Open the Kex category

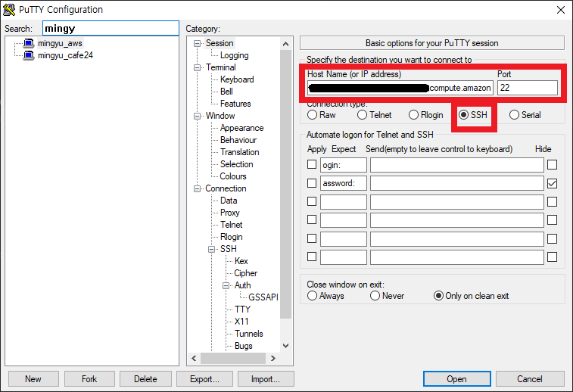(241, 261)
